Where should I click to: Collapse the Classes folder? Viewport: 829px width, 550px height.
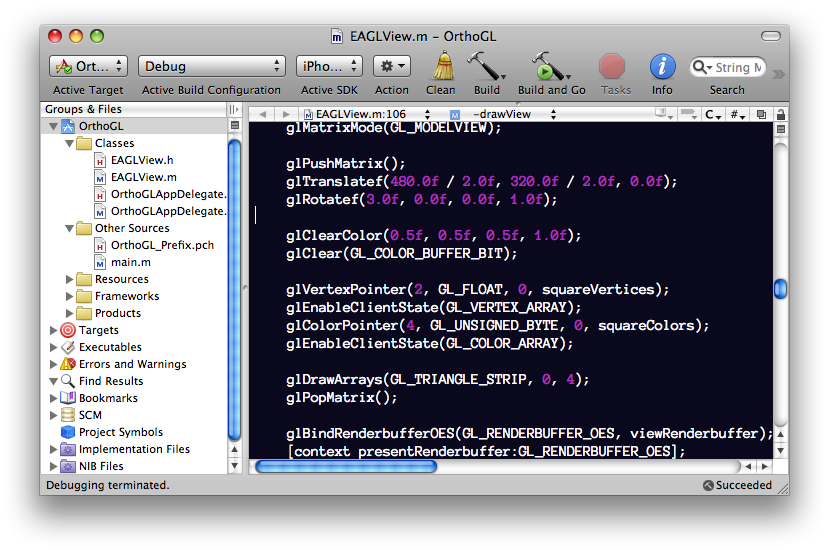pyautogui.click(x=69, y=143)
